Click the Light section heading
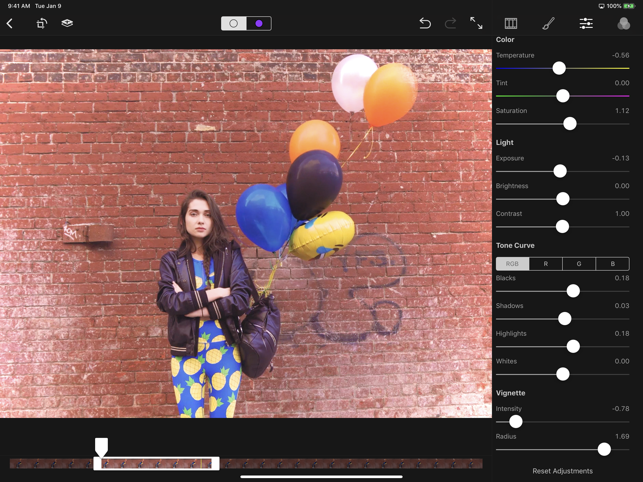 tap(504, 142)
